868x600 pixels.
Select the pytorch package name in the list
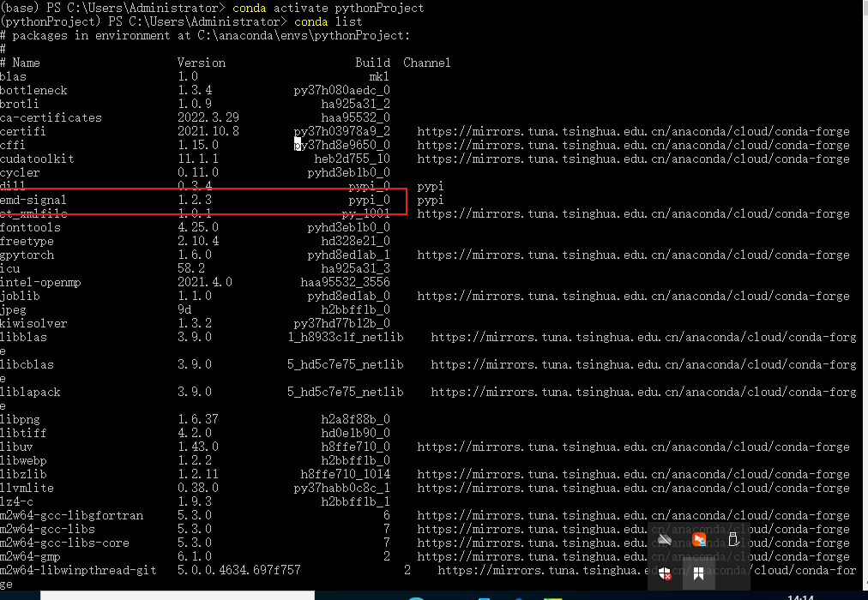pyautogui.click(x=30, y=255)
